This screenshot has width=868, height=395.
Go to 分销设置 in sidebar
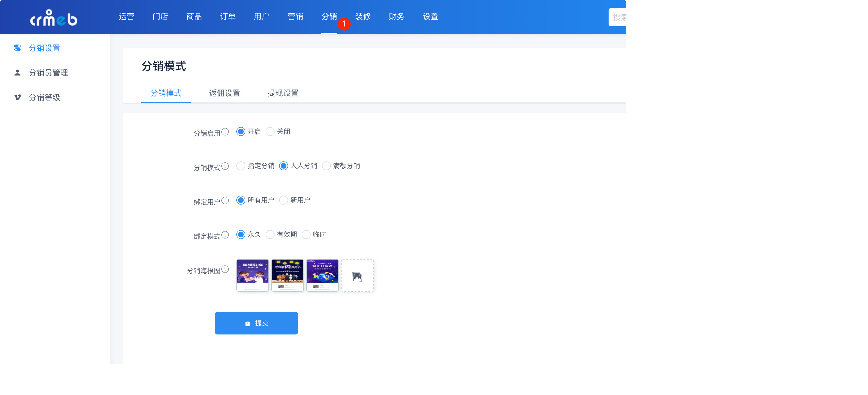44,48
